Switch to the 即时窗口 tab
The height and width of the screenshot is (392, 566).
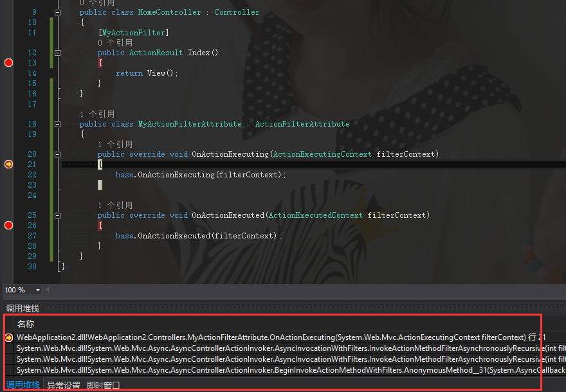click(x=104, y=385)
